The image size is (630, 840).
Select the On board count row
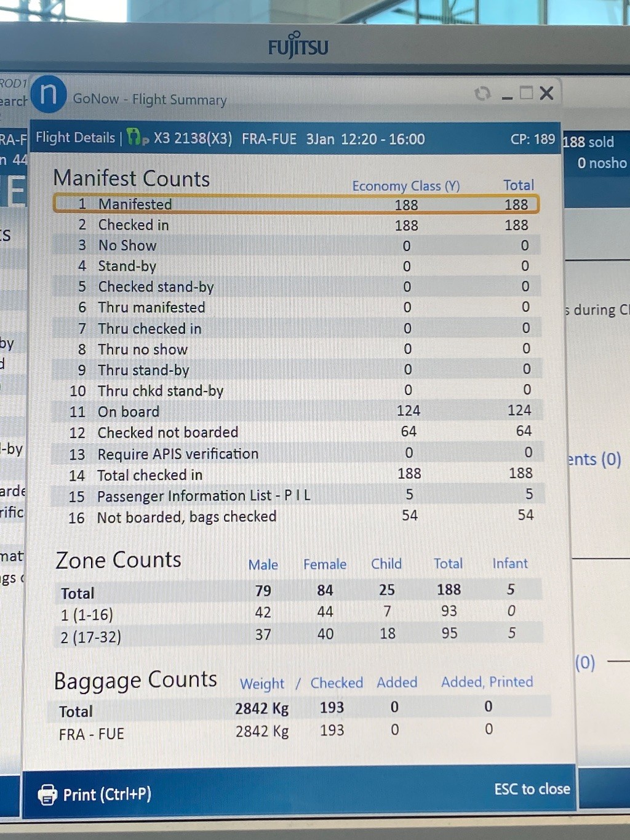pyautogui.click(x=295, y=411)
